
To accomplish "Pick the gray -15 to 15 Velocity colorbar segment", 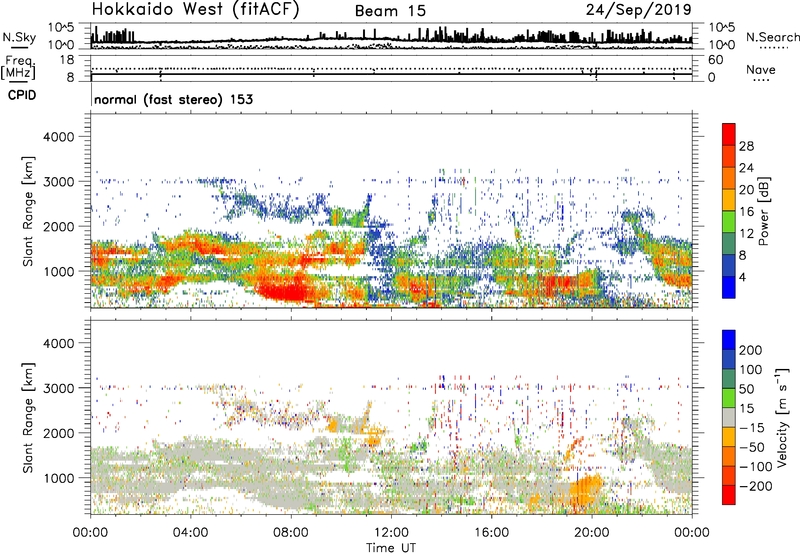I will tap(729, 418).
